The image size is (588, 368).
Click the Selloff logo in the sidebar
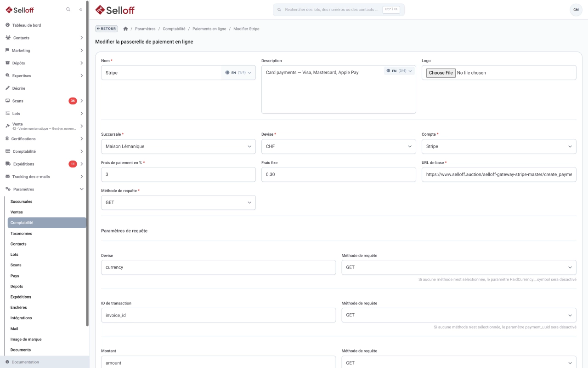tap(20, 10)
